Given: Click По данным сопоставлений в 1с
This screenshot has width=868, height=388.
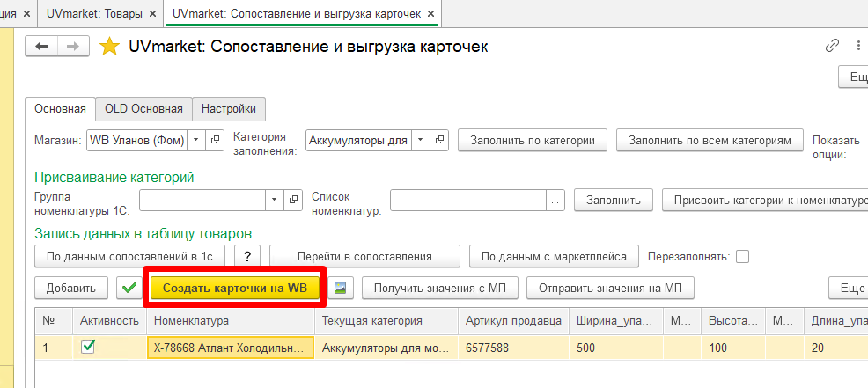Looking at the screenshot, I should pyautogui.click(x=129, y=256).
